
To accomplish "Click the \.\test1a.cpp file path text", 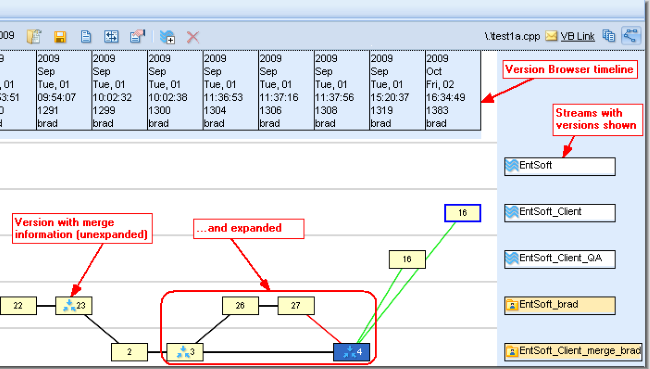I will [x=512, y=36].
